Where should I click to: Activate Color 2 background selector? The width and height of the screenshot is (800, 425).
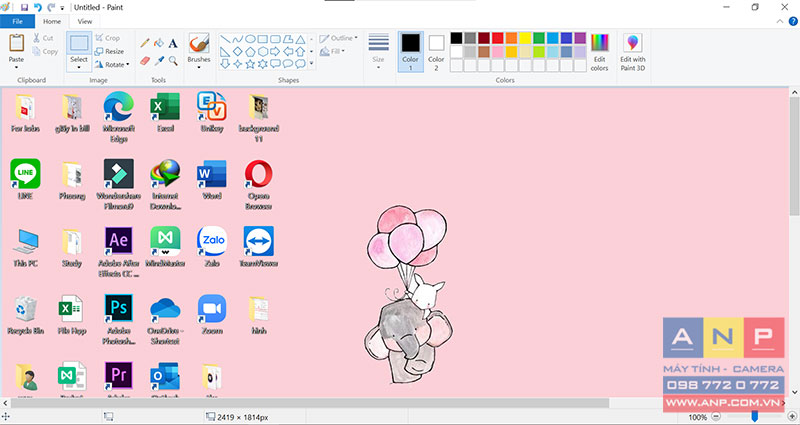click(x=436, y=52)
